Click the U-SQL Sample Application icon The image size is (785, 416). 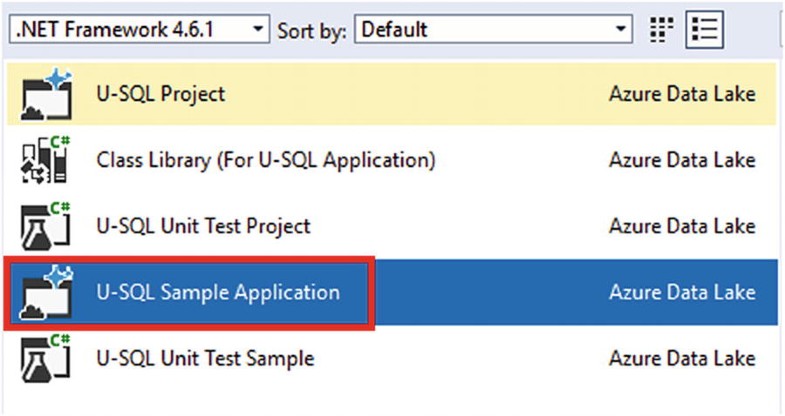46,292
